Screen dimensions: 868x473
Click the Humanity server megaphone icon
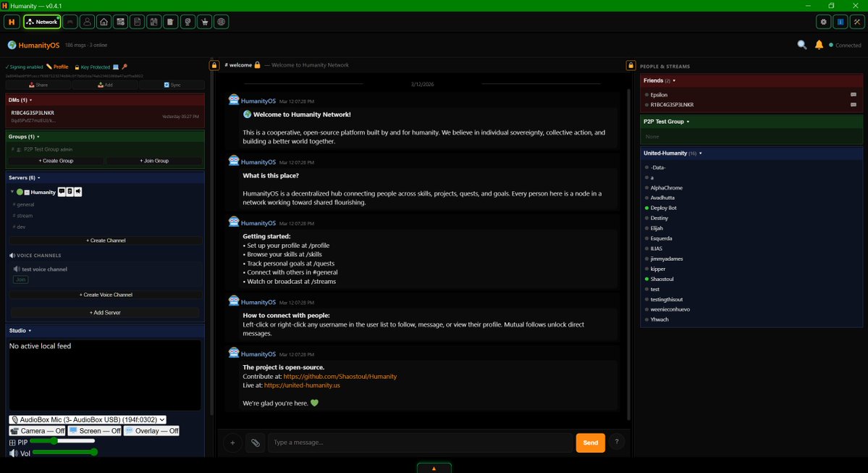click(x=78, y=192)
